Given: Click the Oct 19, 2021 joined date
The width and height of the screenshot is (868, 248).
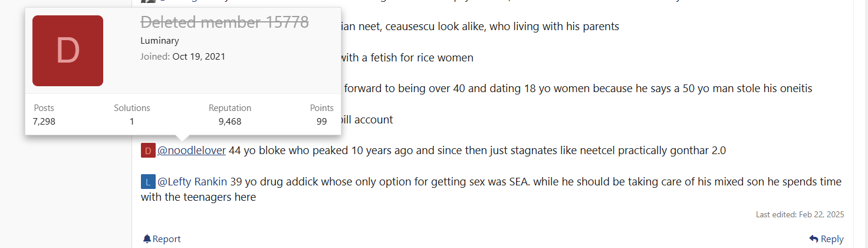Looking at the screenshot, I should pos(199,57).
